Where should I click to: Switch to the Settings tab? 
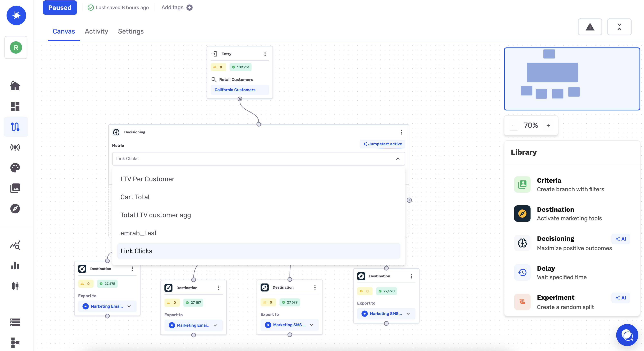(x=131, y=31)
